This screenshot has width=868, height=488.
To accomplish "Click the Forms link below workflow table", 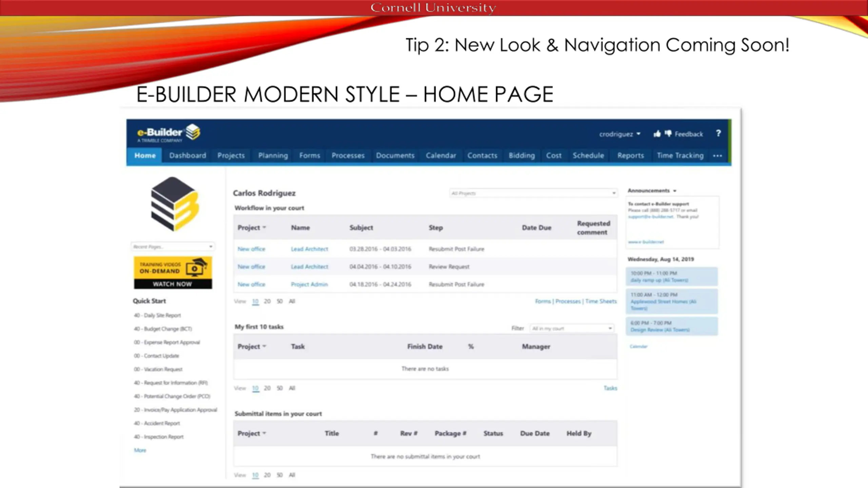I will pyautogui.click(x=543, y=301).
